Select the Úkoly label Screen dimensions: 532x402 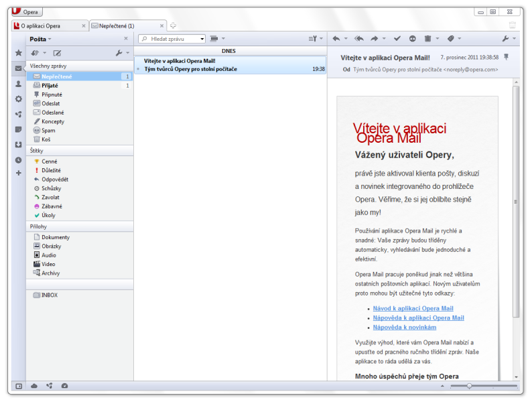pos(80,215)
